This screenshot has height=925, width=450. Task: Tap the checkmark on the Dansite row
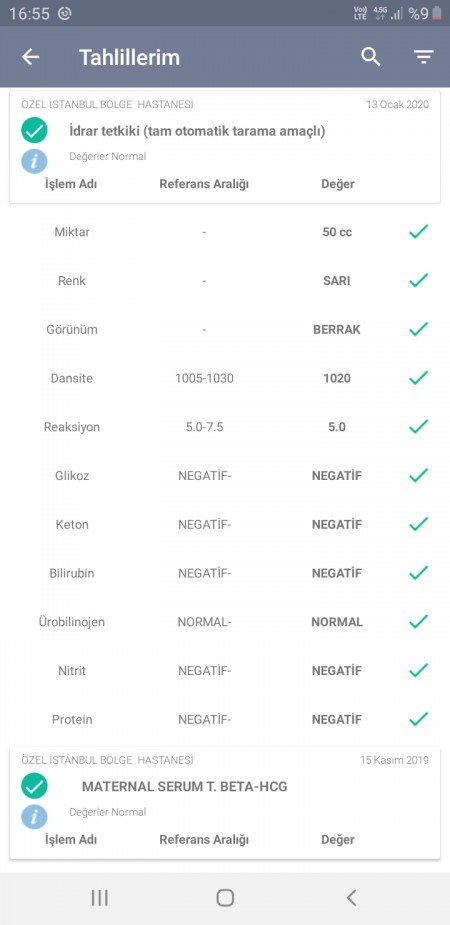[x=418, y=378]
